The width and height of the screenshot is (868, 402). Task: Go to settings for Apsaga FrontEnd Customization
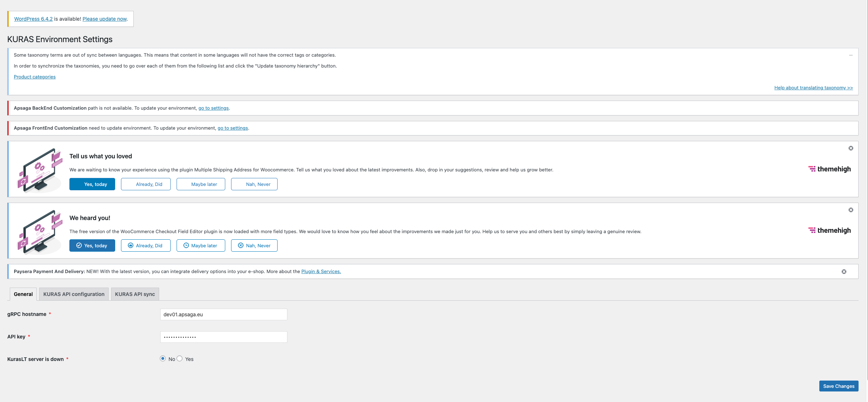point(233,128)
